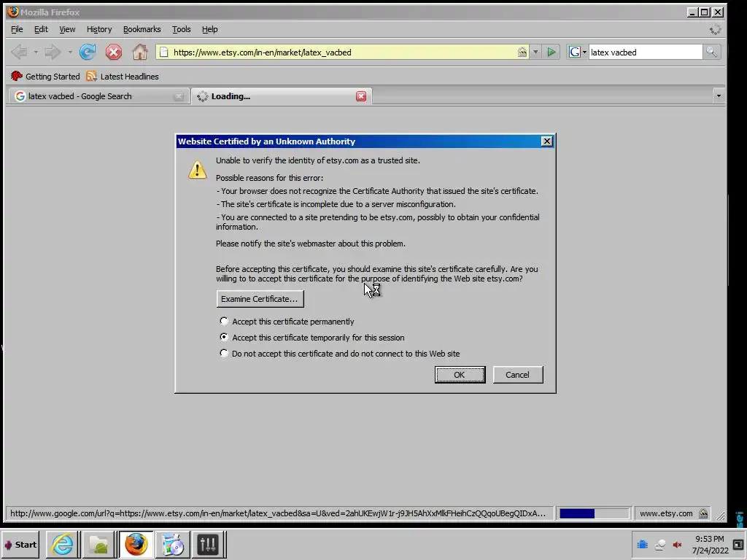Open the Start menu

pos(20,544)
